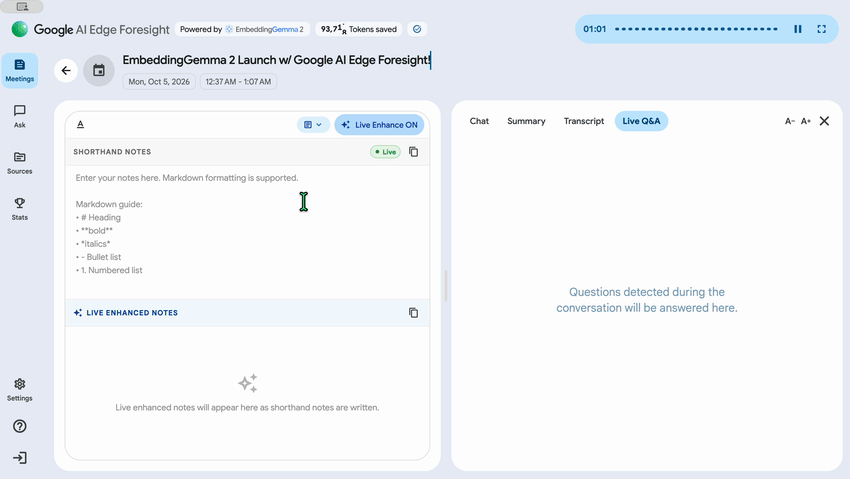Click the recording progress dotted bar

697,29
